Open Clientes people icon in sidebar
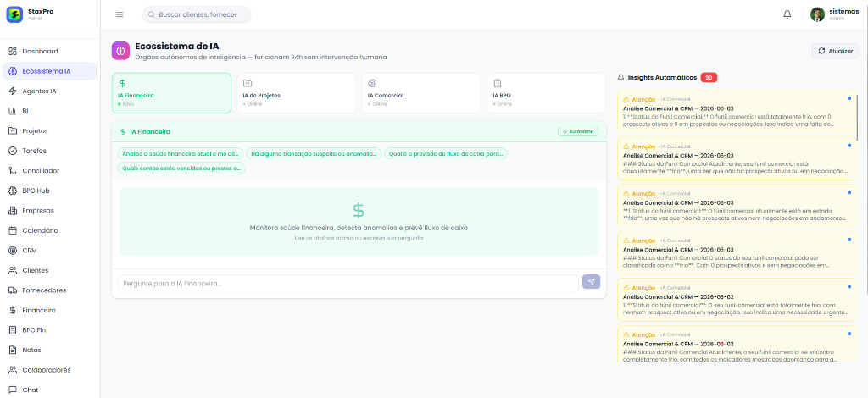This screenshot has width=868, height=398. [x=13, y=270]
